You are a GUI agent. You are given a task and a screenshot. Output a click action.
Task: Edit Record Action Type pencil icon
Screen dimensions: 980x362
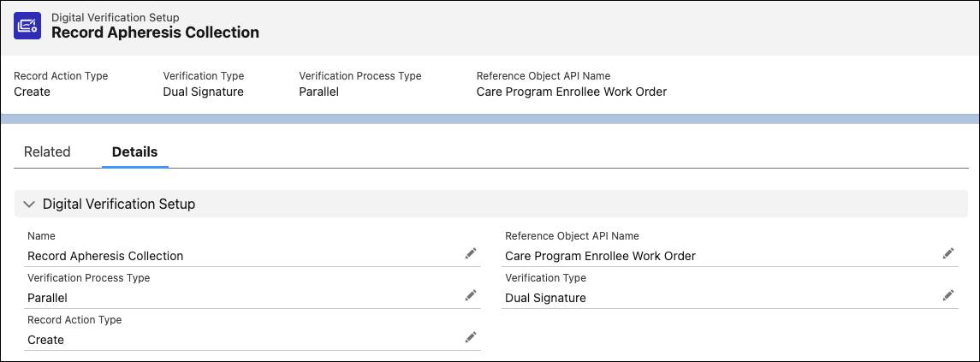470,337
